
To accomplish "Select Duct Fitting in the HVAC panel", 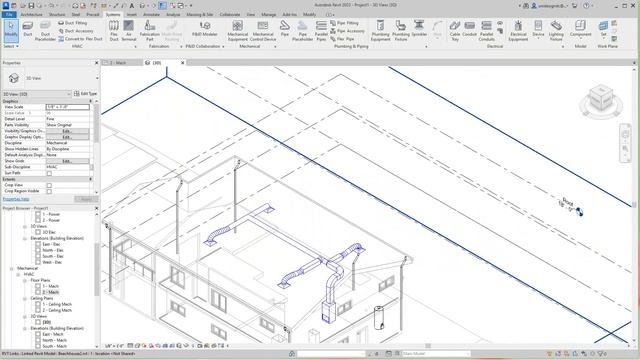I will pyautogui.click(x=73, y=23).
